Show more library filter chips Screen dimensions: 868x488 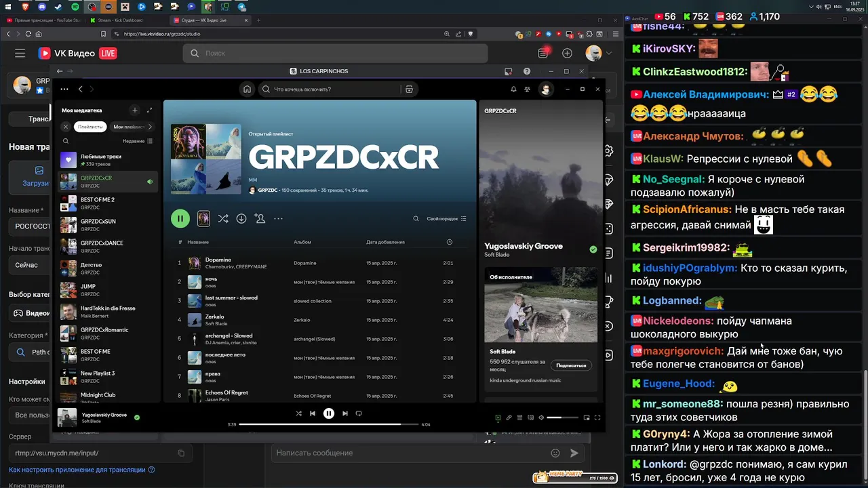150,127
